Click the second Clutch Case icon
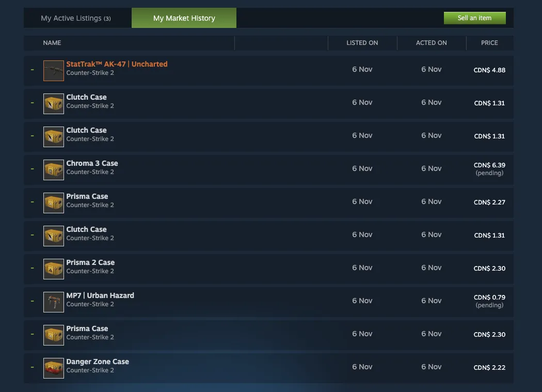This screenshot has width=542, height=392. point(53,136)
